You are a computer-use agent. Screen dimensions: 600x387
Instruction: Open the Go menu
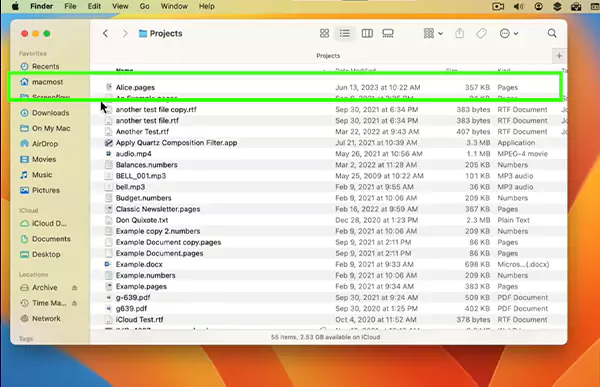[x=144, y=7]
